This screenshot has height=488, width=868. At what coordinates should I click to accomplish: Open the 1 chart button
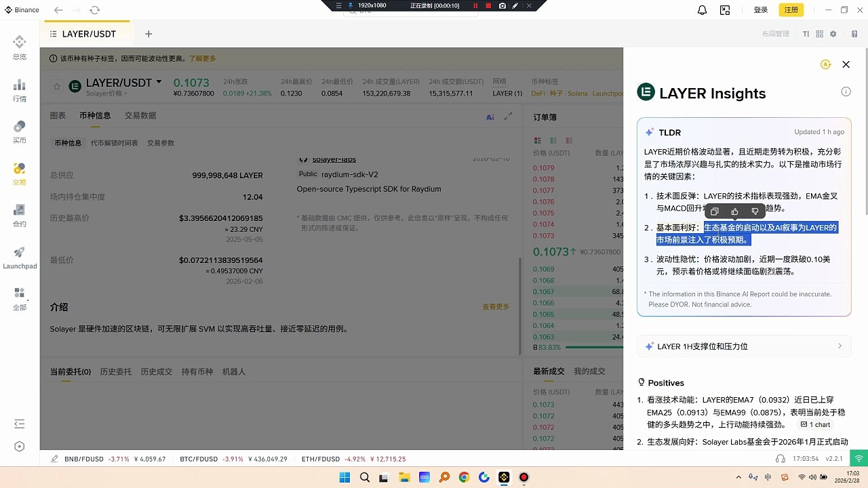[x=816, y=425]
